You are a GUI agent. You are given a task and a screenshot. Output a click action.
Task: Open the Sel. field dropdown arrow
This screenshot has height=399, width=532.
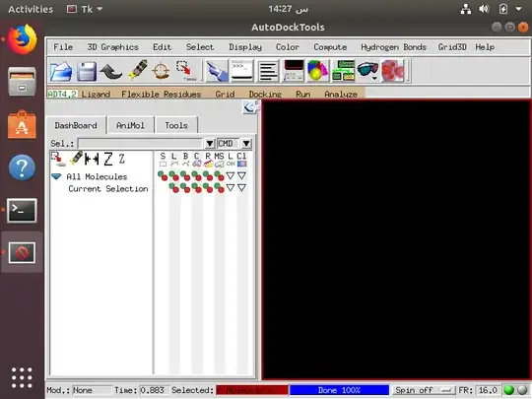[x=210, y=144]
